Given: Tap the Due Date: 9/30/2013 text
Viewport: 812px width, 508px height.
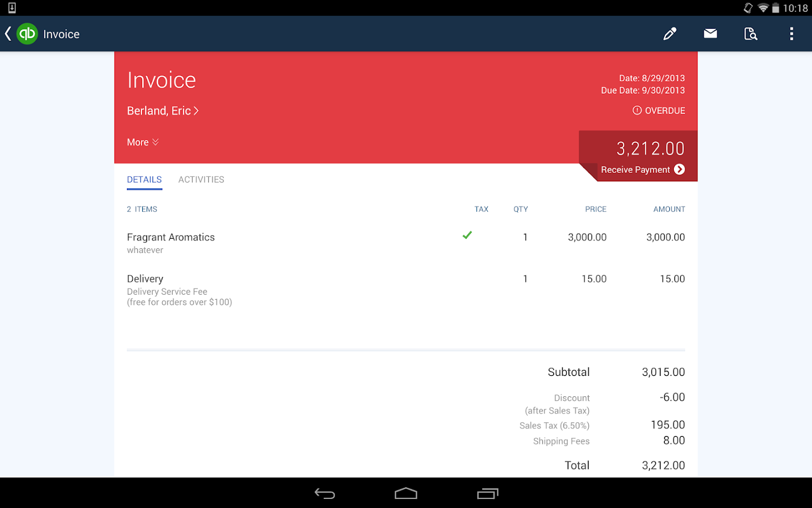Looking at the screenshot, I should tap(643, 90).
